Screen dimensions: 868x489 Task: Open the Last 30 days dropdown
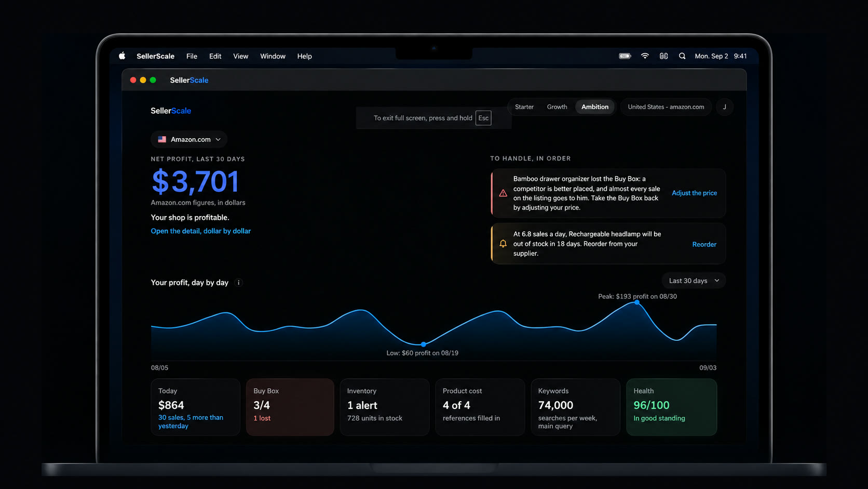click(x=694, y=281)
